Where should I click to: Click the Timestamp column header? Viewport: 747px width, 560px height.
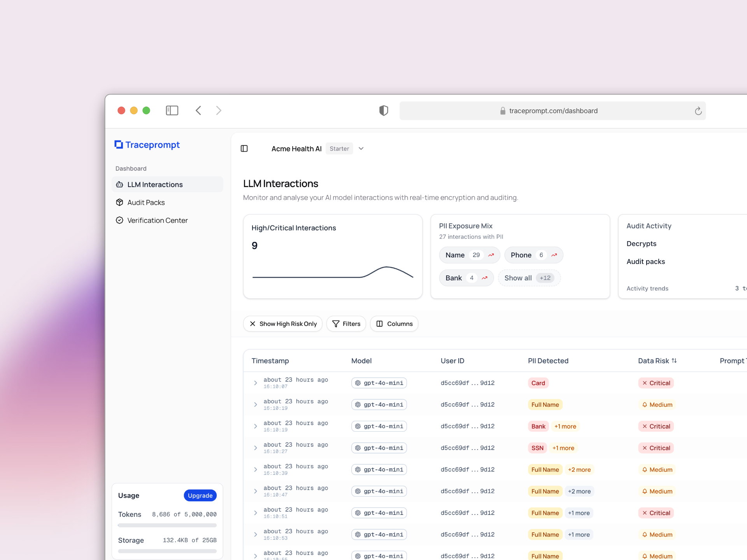[270, 361]
